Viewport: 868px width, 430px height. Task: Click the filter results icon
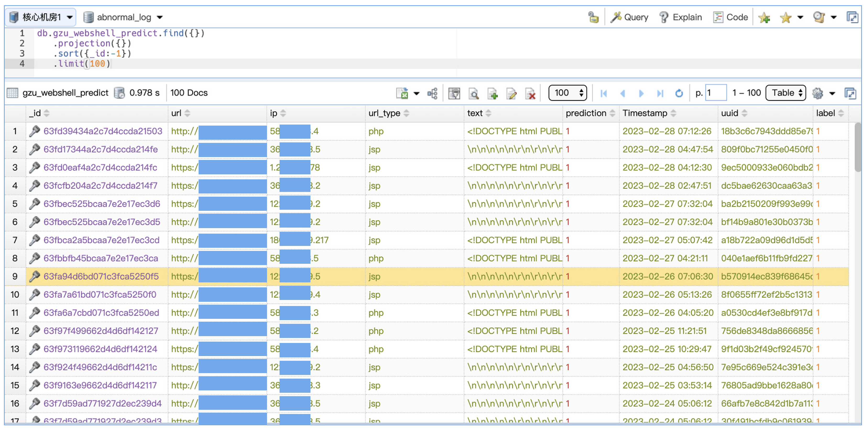point(454,93)
